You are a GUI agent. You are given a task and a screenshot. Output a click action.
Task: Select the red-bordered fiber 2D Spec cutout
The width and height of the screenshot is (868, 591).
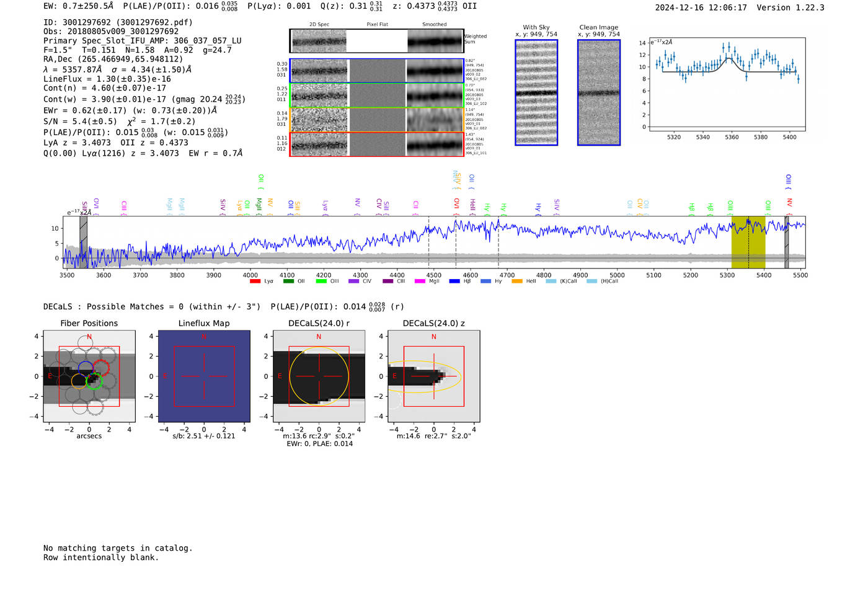click(319, 144)
